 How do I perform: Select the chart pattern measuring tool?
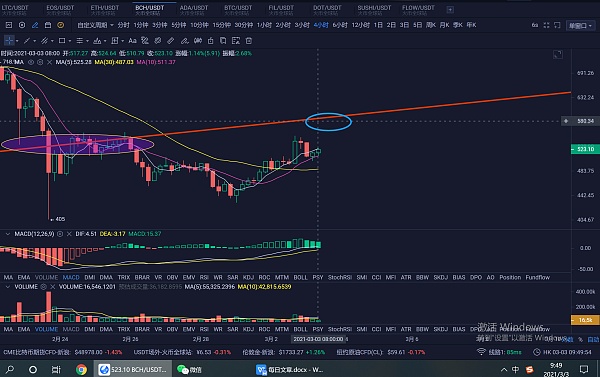pyautogui.click(x=97, y=41)
